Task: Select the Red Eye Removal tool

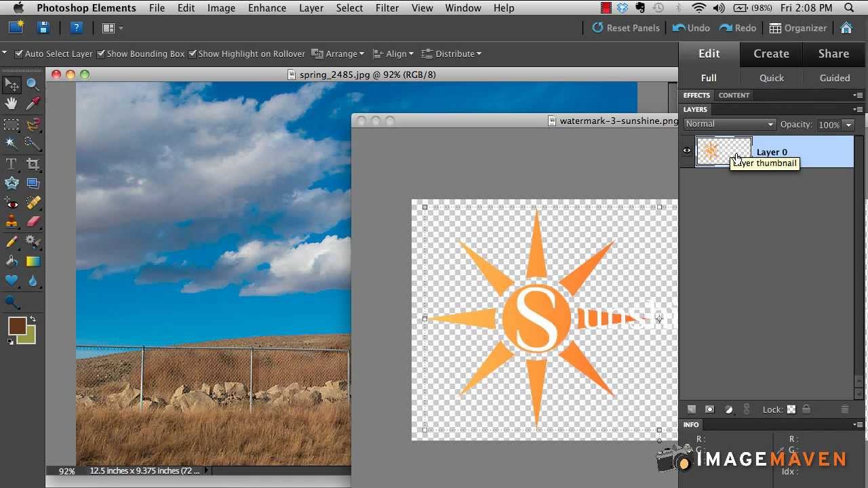Action: (x=12, y=203)
